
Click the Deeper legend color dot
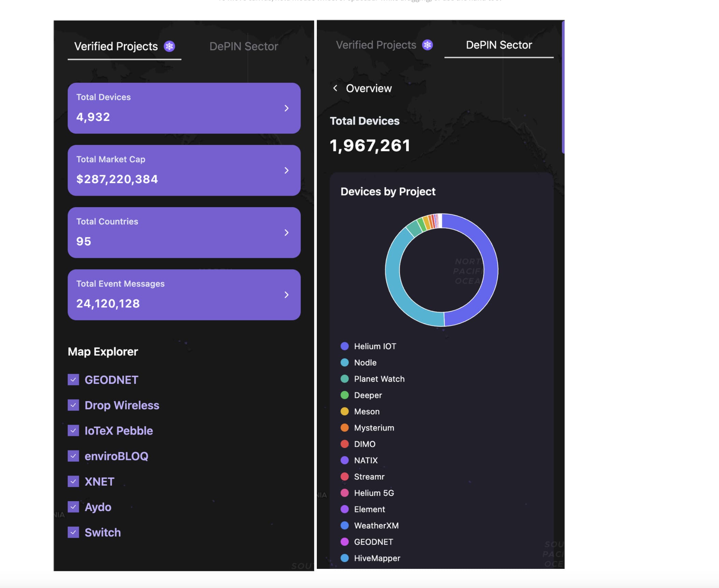pyautogui.click(x=345, y=395)
